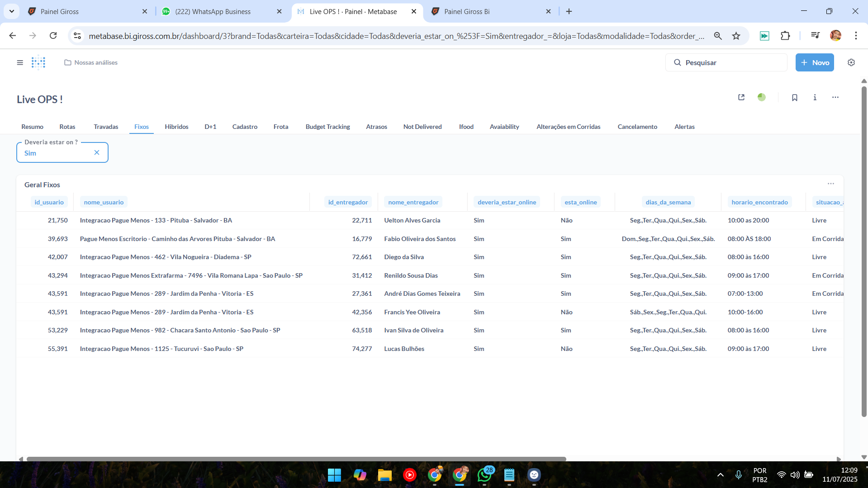Open the media control icon in toolbar

[815, 35]
